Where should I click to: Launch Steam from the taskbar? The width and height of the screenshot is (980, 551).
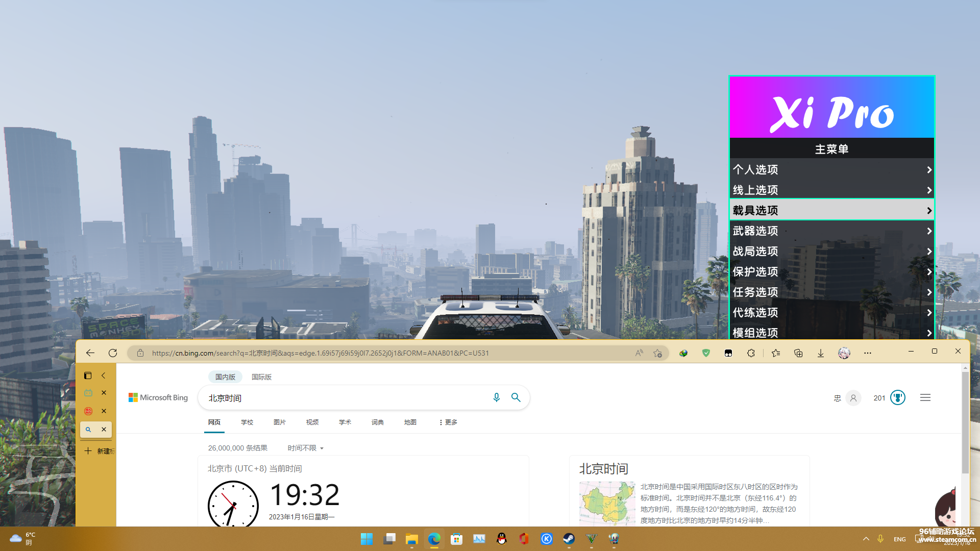tap(569, 539)
